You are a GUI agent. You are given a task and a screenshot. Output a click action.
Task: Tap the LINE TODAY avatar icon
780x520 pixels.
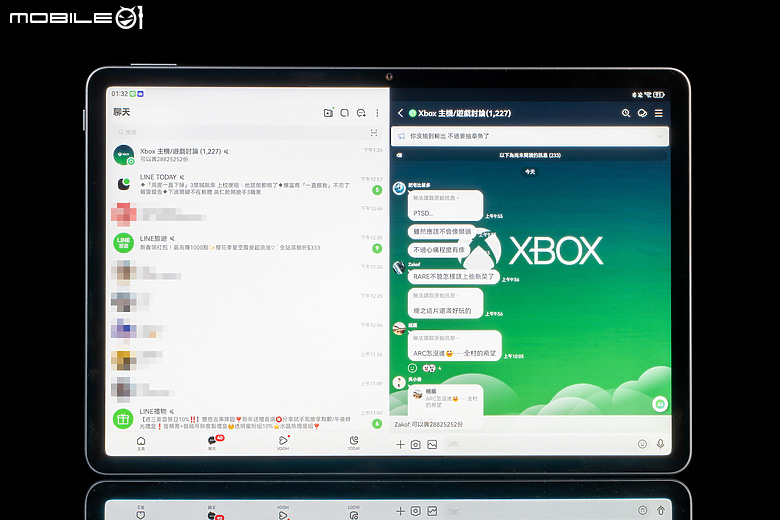pyautogui.click(x=123, y=184)
